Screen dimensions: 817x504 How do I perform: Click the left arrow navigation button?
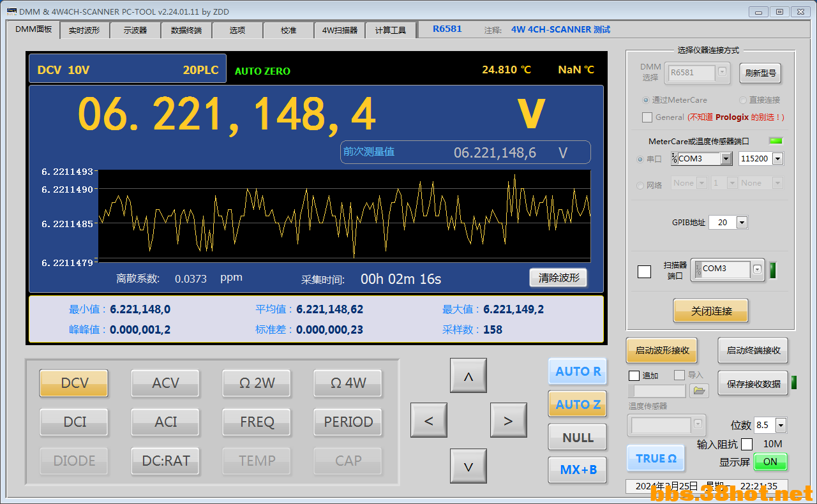pyautogui.click(x=428, y=420)
